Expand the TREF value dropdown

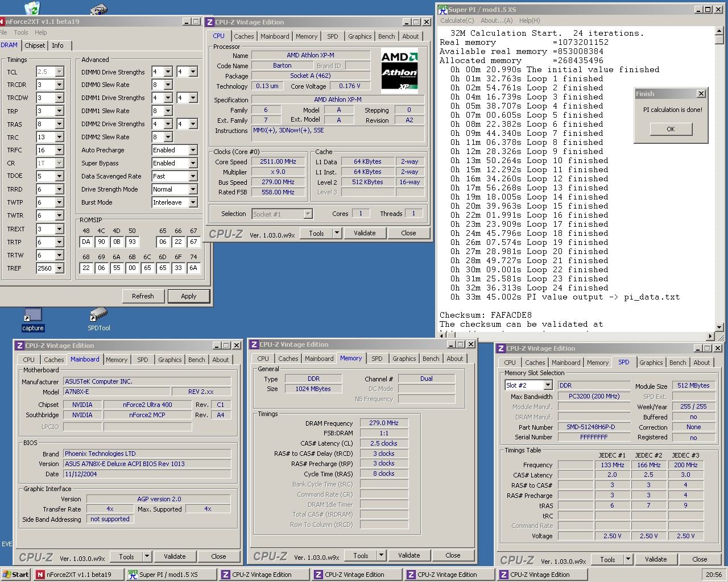[59, 268]
